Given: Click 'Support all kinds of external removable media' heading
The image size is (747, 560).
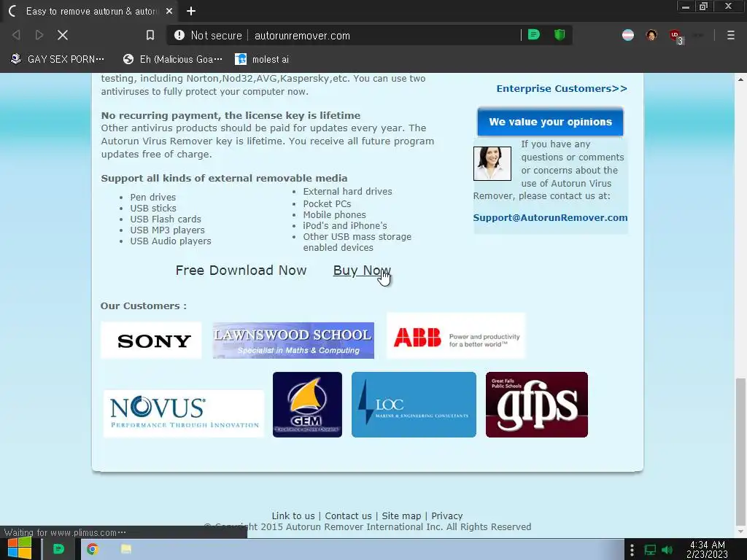Looking at the screenshot, I should [x=224, y=178].
